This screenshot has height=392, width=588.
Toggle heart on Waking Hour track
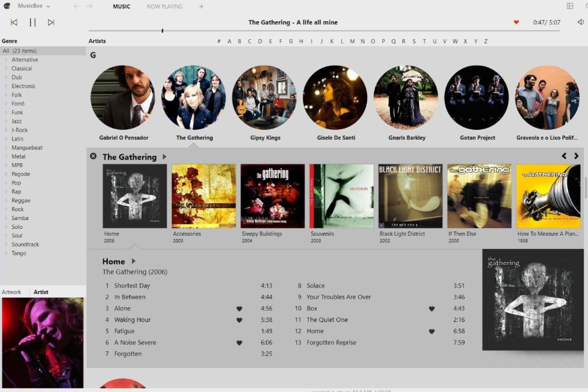[x=239, y=320]
